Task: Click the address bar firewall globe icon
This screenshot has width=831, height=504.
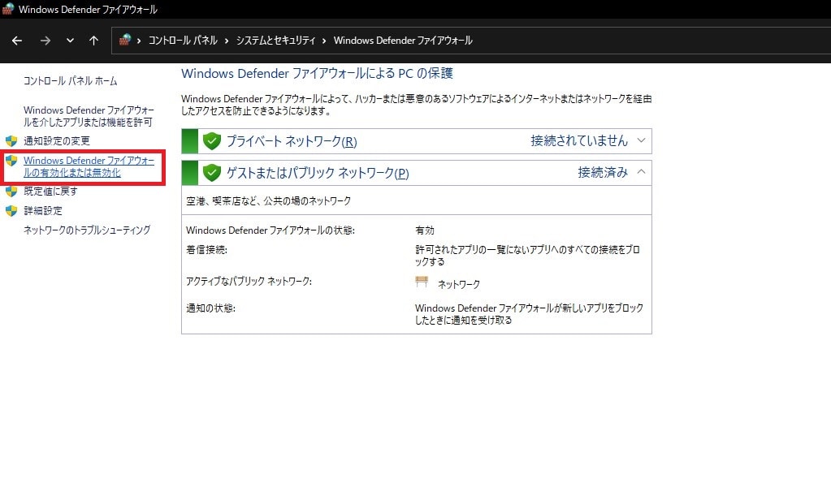Action: [125, 41]
